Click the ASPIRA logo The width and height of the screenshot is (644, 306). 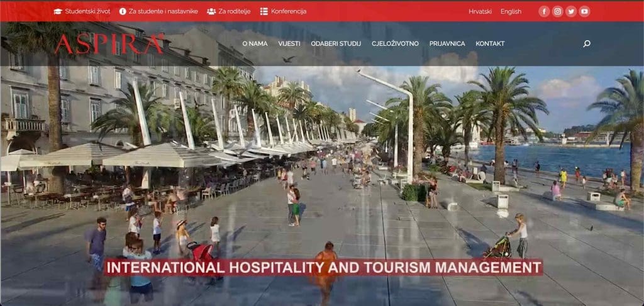[109, 44]
